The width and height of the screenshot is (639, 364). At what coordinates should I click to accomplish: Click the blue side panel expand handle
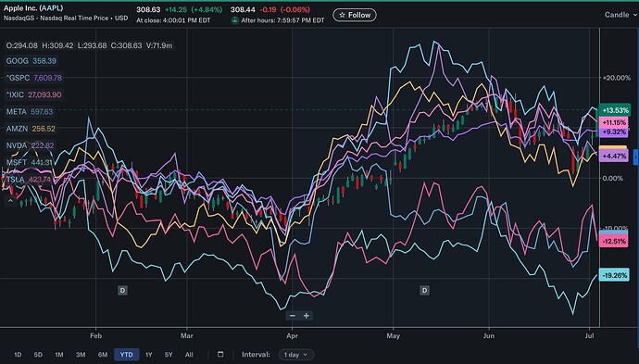(x=635, y=157)
